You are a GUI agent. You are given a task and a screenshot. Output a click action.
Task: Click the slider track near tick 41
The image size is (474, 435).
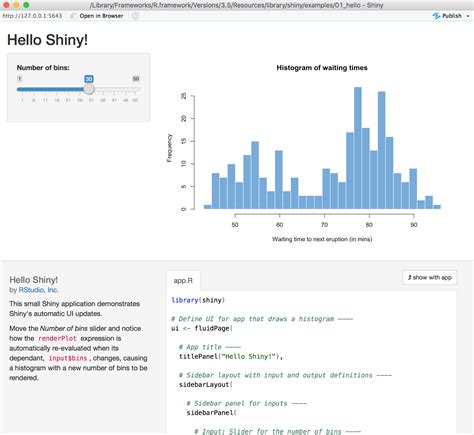(114, 89)
